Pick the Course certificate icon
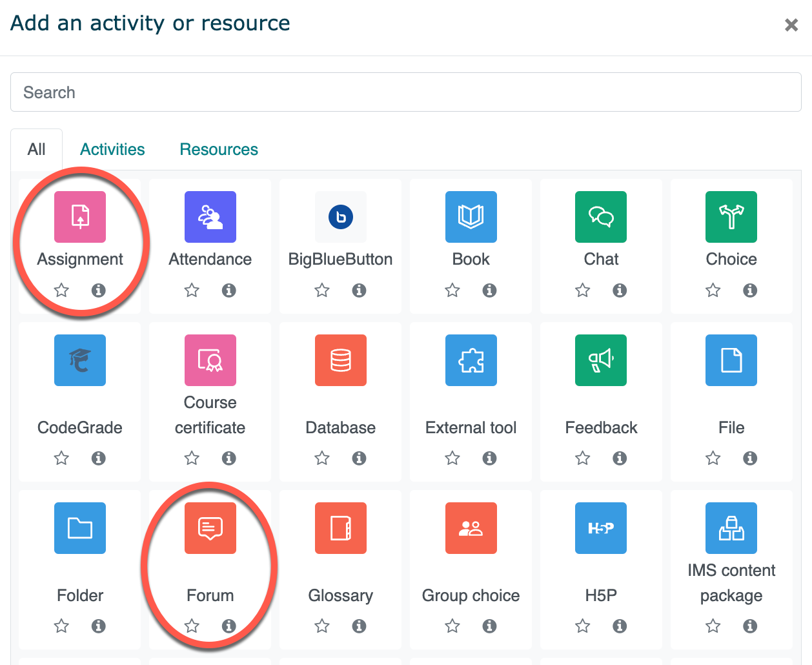 coord(210,360)
